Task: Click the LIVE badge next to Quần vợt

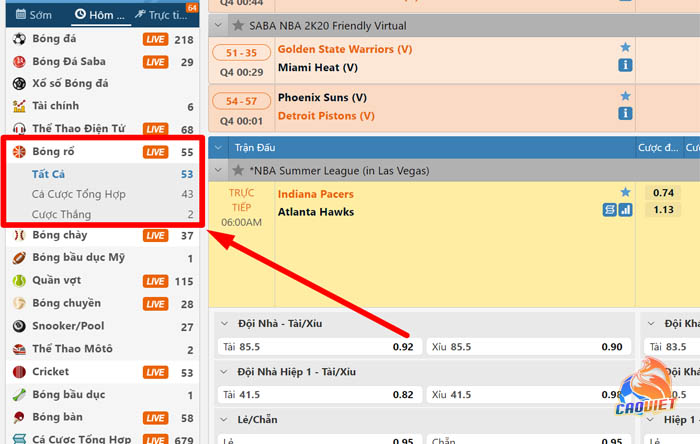Action: (x=155, y=281)
